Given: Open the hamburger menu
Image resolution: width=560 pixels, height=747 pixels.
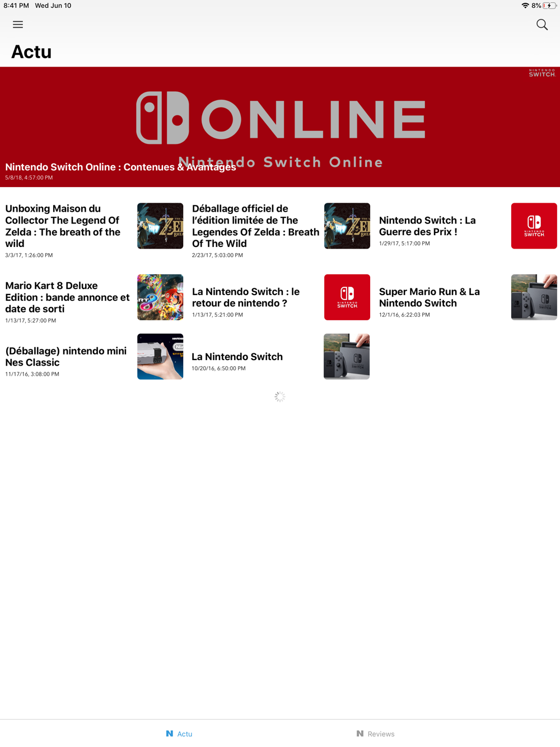Looking at the screenshot, I should [x=18, y=25].
